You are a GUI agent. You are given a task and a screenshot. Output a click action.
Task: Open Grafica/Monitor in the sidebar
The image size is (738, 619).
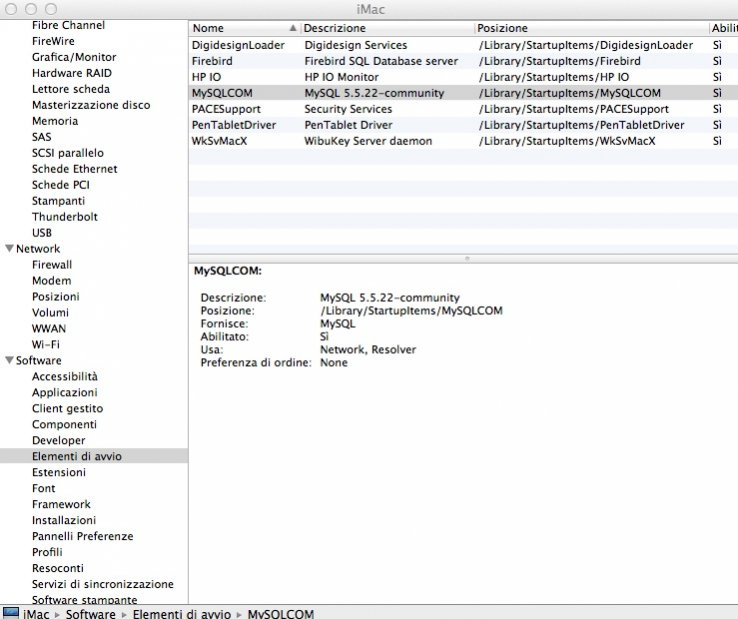tap(74, 57)
